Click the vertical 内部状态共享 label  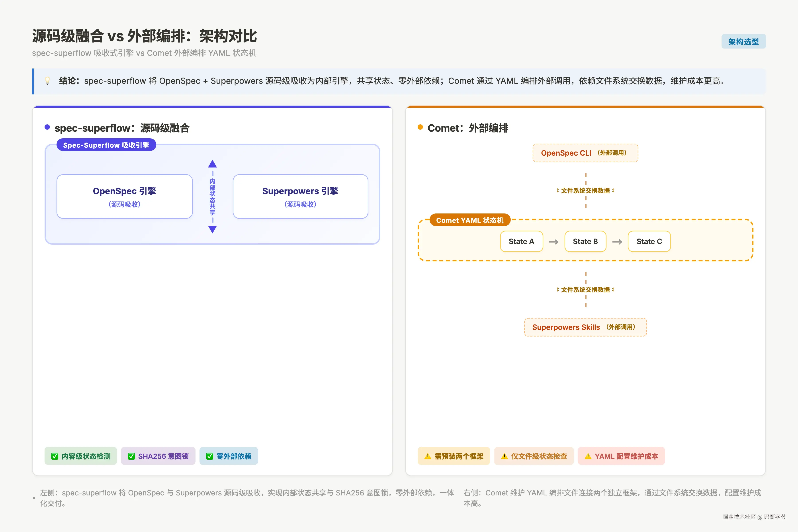(212, 197)
